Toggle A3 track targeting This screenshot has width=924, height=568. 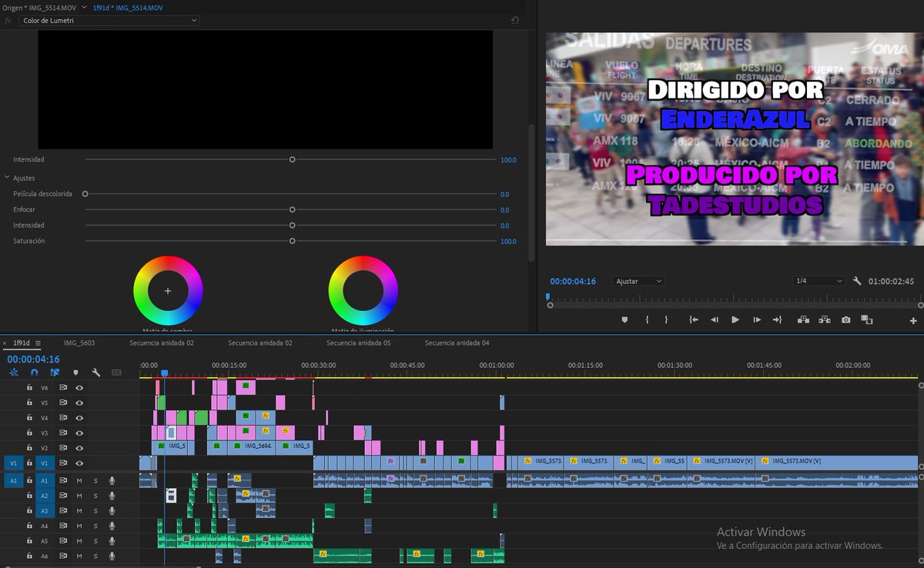[x=45, y=510]
